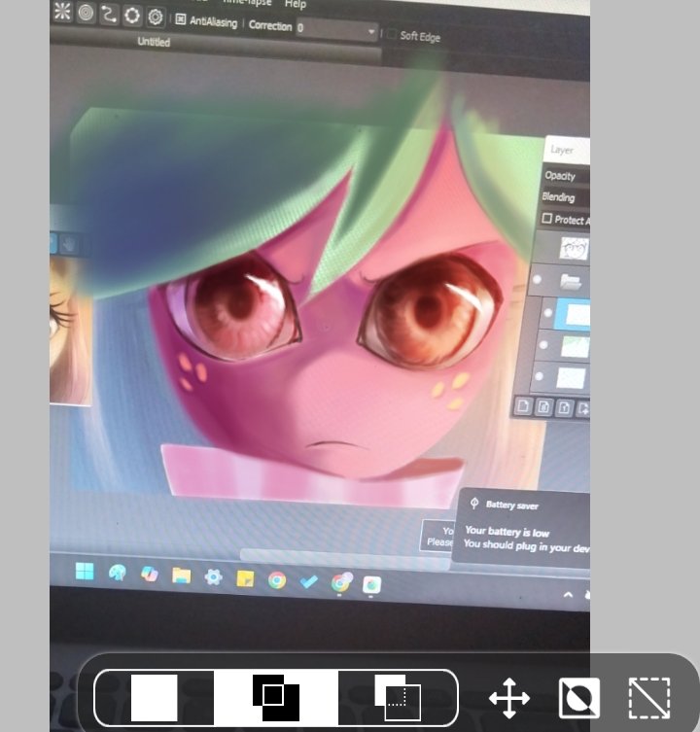Screen dimensions: 700x732
Task: Select the green-tinted layer thumbnail
Action: [575, 346]
